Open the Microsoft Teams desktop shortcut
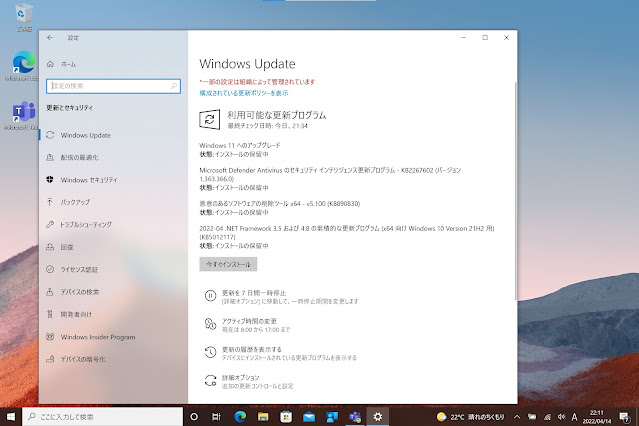 tap(22, 115)
